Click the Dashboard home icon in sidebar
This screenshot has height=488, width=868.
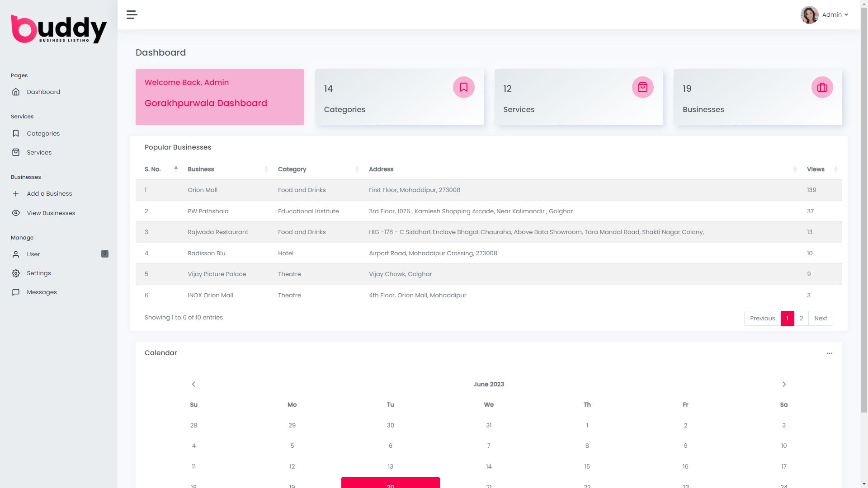16,92
